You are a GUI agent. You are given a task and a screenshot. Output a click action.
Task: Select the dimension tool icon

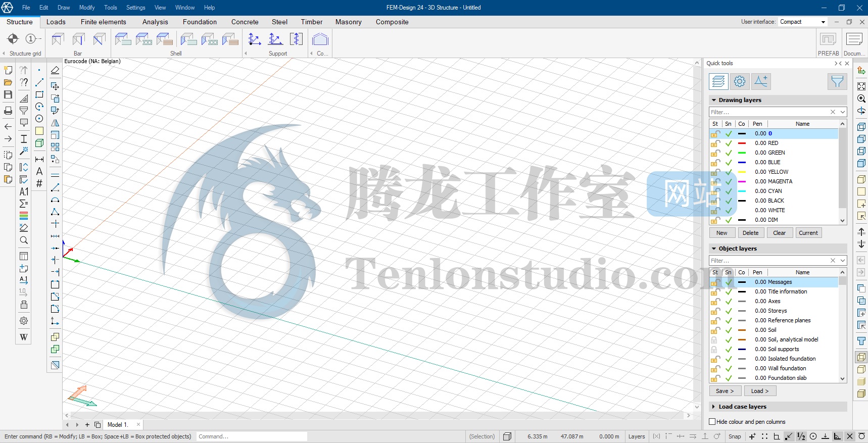[39, 159]
